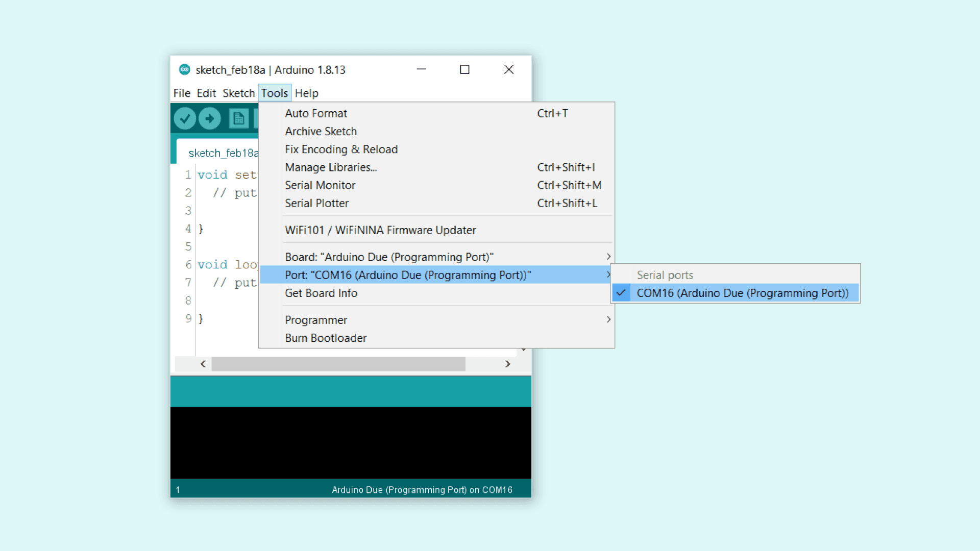Click the New sketch document icon

click(238, 119)
